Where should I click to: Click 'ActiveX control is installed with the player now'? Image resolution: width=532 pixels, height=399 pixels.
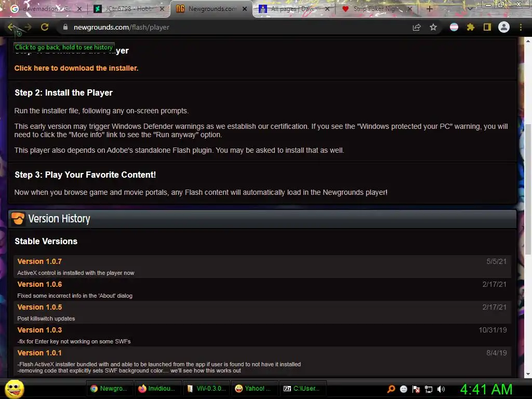[76, 273]
